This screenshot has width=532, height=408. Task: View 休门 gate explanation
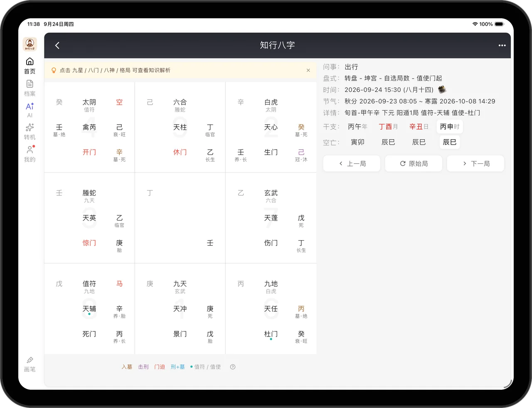[x=180, y=152]
